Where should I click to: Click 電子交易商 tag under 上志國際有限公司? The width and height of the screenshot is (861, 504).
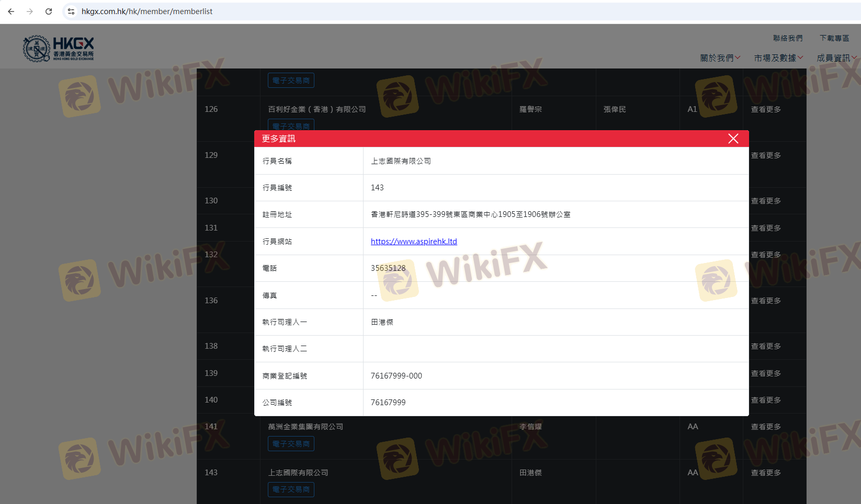pos(291,489)
